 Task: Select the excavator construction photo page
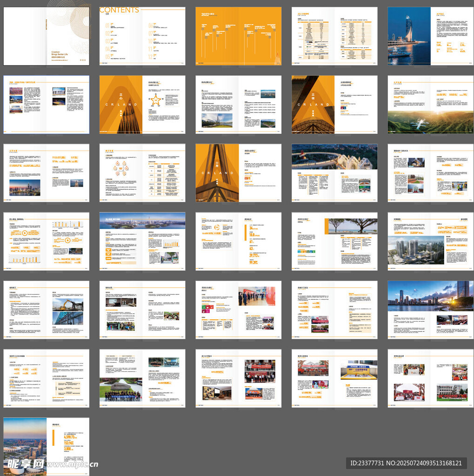coord(67,304)
